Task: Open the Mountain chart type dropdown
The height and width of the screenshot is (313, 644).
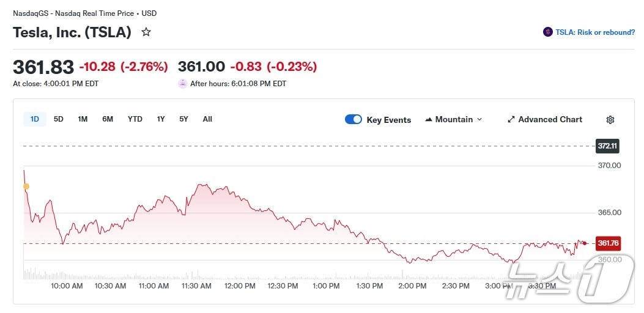Action: (x=453, y=120)
